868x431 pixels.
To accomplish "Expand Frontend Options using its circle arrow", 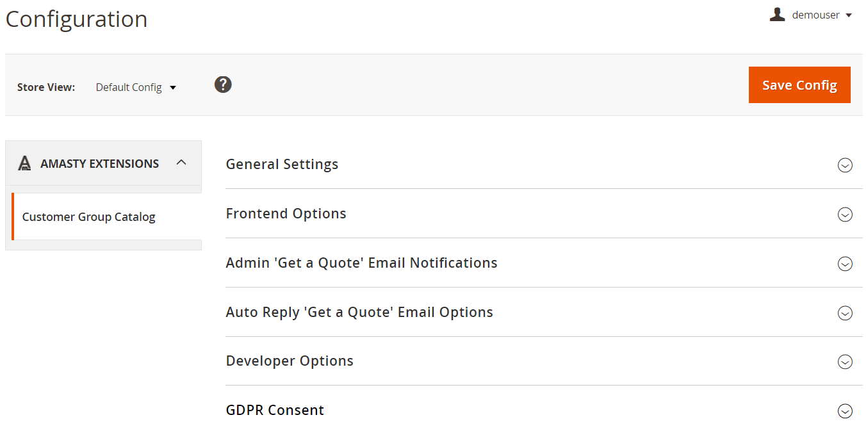I will tap(845, 215).
